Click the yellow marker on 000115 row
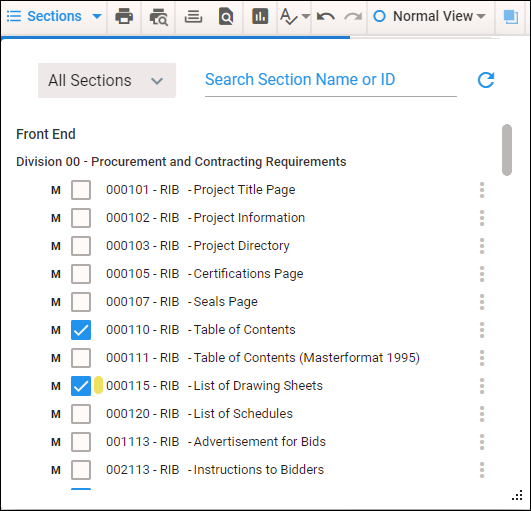531x511 pixels. (x=98, y=385)
